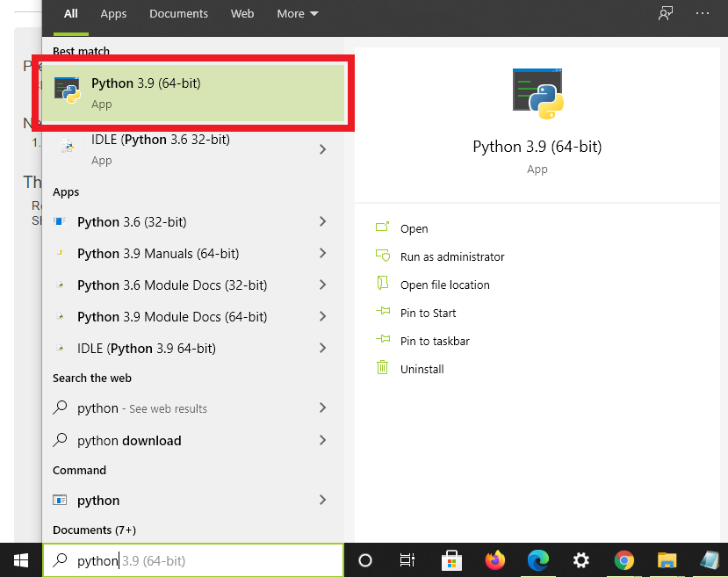
Task: Choose Run as administrator
Action: (452, 256)
